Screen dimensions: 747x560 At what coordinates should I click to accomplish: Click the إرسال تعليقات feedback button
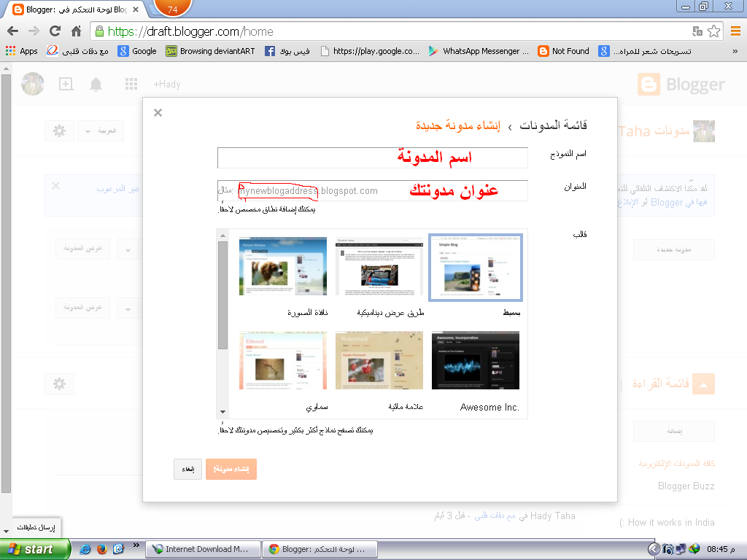pyautogui.click(x=36, y=527)
